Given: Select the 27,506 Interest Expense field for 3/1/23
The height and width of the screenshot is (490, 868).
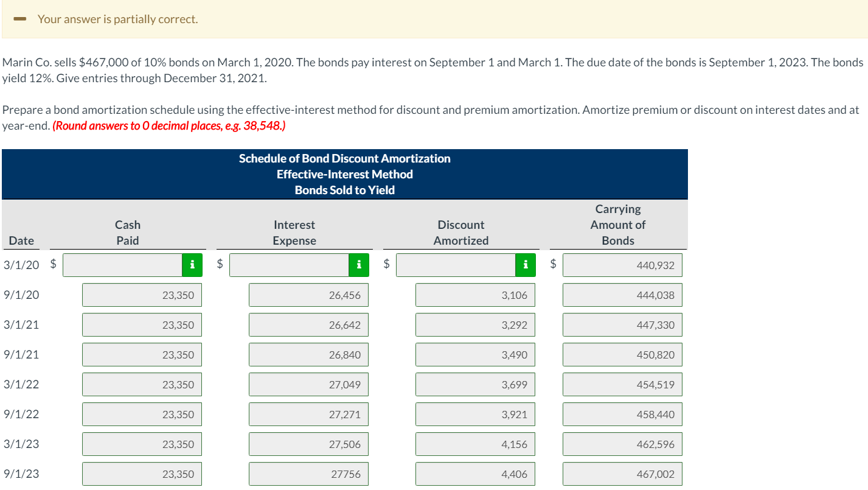Looking at the screenshot, I should click(308, 444).
